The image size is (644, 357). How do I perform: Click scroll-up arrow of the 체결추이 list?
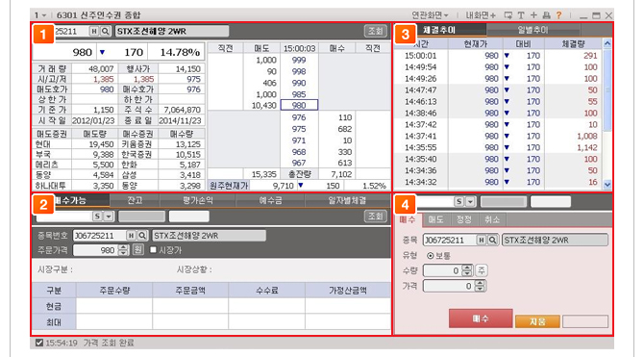point(607,43)
